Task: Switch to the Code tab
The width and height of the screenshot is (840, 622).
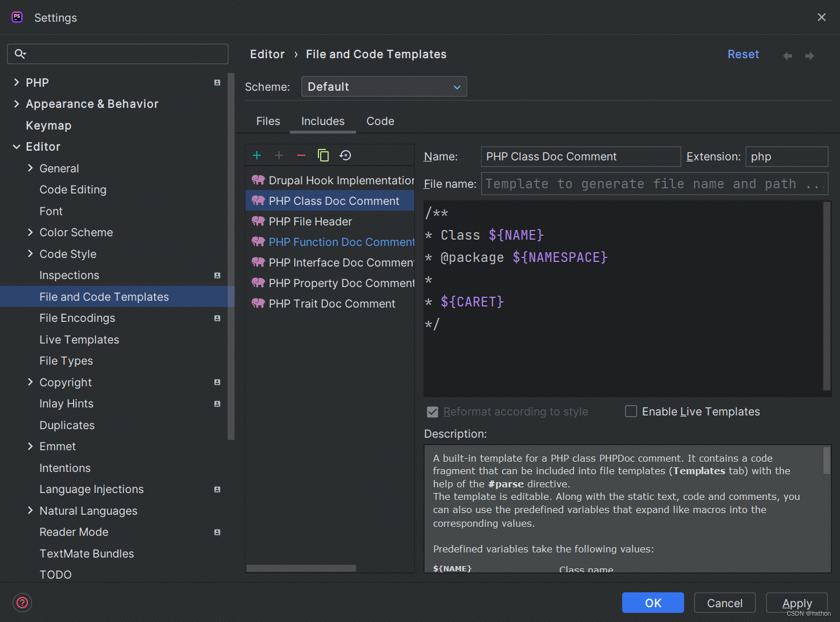Action: [x=380, y=121]
